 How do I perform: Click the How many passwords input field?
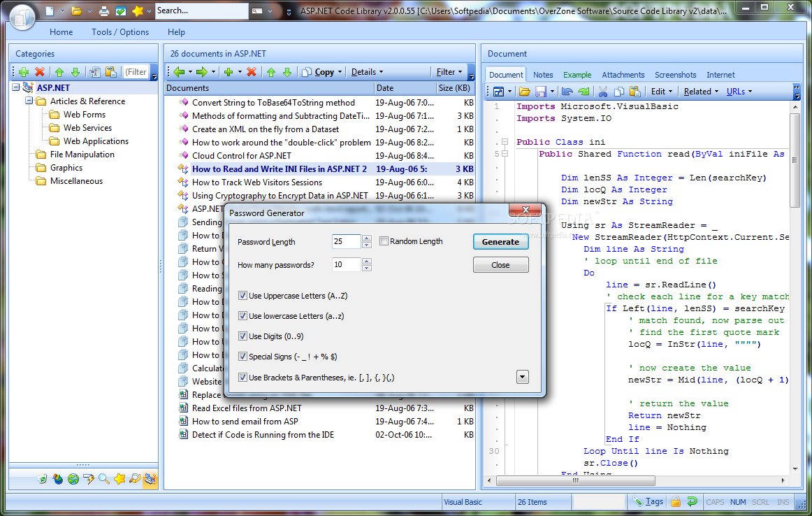click(346, 265)
